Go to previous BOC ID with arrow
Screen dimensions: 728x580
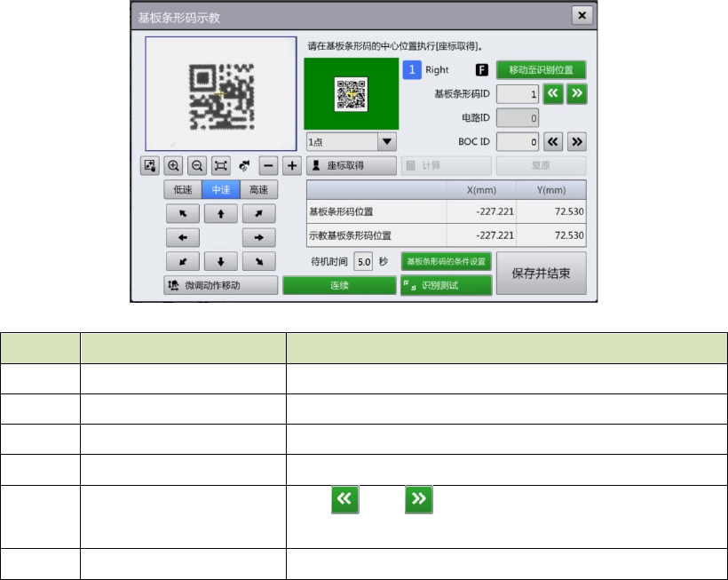pyautogui.click(x=553, y=141)
